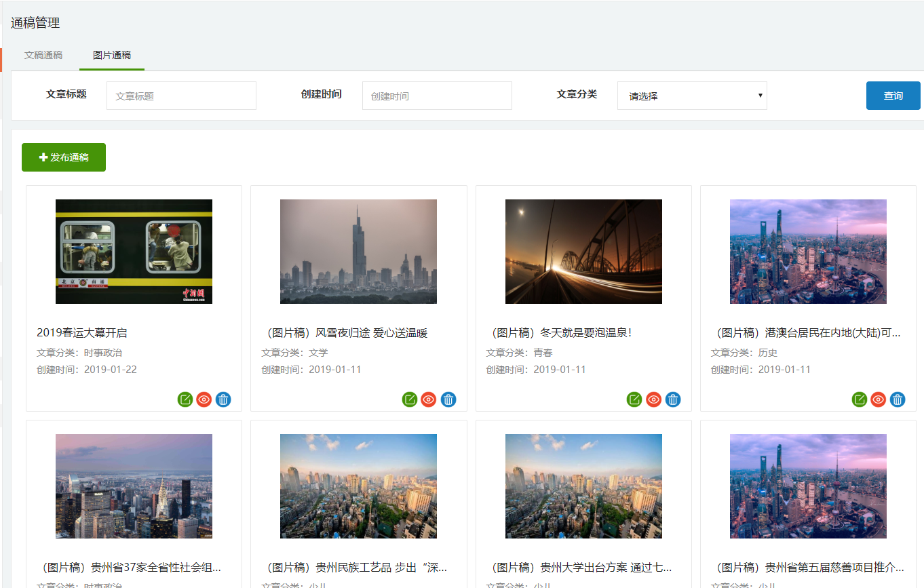Select the 图片通稿 tab
Viewport: 924px width, 588px height.
click(112, 55)
